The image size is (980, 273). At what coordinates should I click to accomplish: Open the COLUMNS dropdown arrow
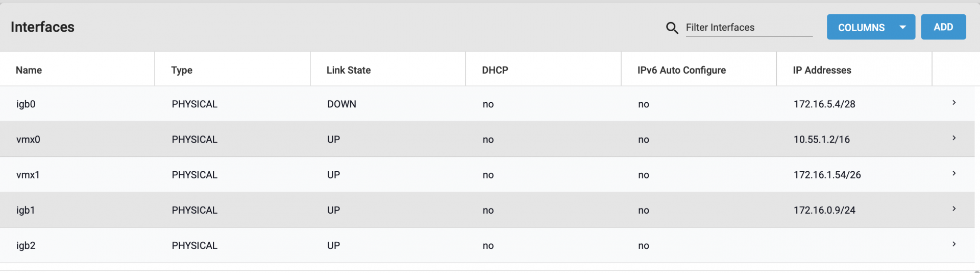[x=902, y=27]
